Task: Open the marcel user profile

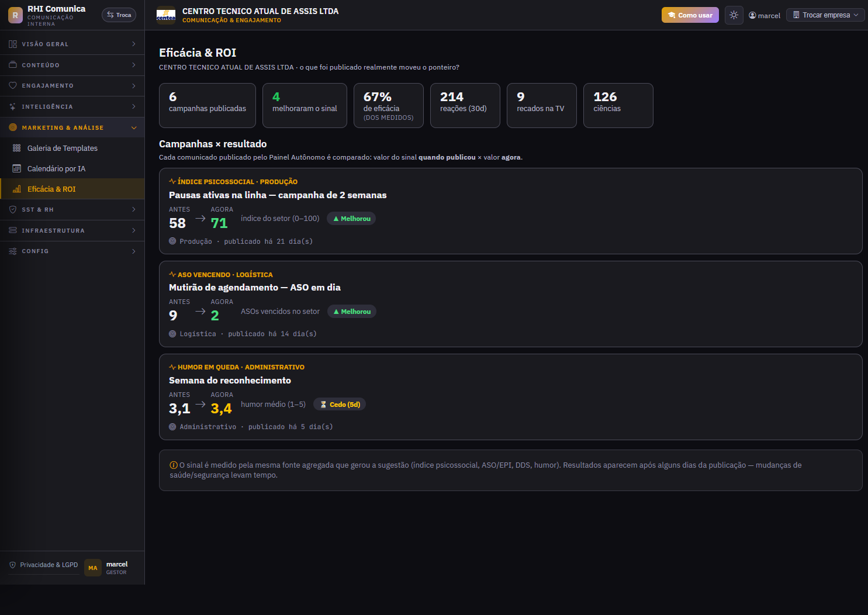Action: click(x=765, y=15)
